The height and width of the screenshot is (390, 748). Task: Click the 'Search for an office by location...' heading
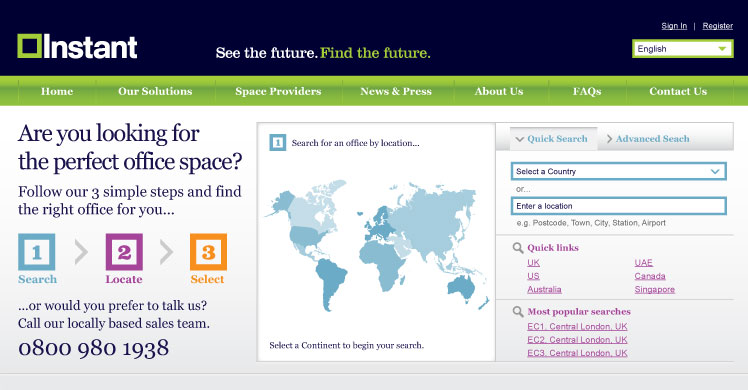[x=355, y=143]
